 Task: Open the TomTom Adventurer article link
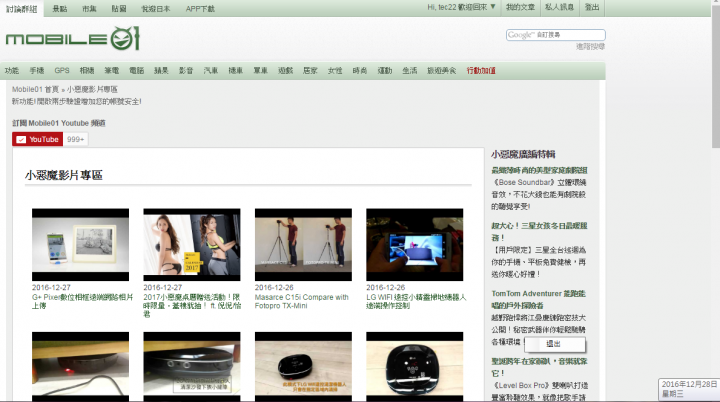pos(539,299)
